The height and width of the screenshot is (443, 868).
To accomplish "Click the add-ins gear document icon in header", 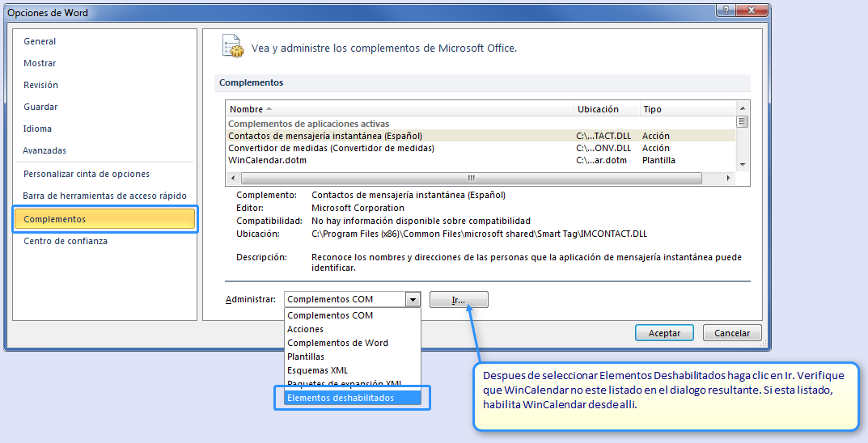I will [x=232, y=47].
